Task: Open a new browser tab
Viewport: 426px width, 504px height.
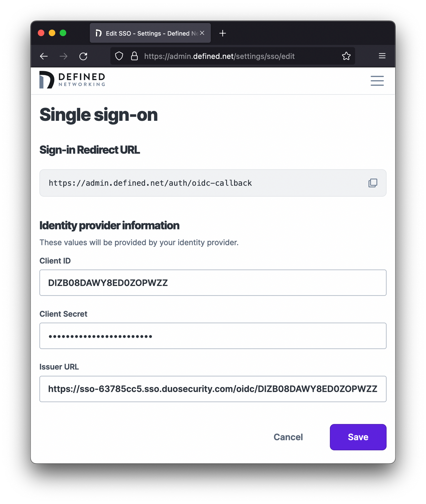Action: click(223, 33)
